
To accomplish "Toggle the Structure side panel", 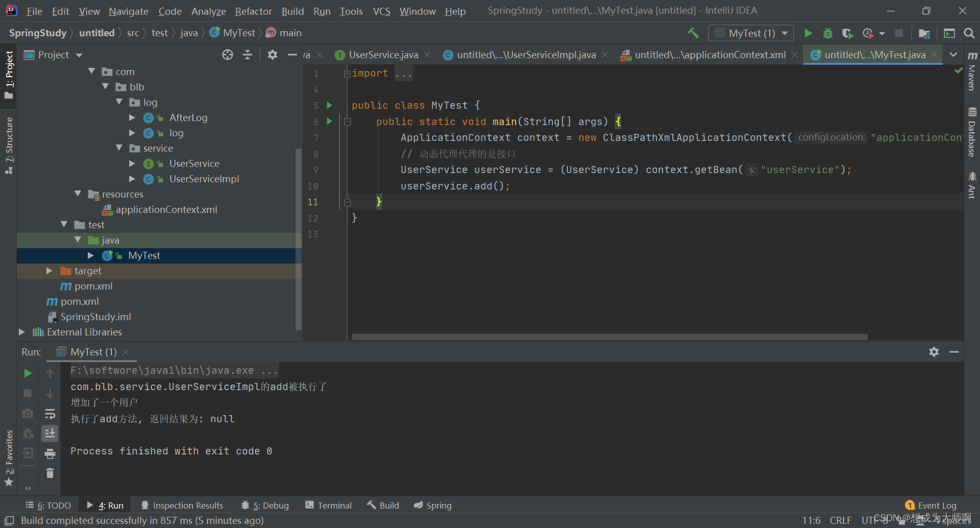I will (9, 146).
